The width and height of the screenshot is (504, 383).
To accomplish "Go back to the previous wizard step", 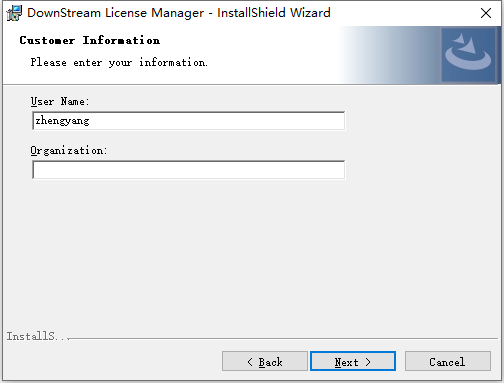I will coord(265,361).
